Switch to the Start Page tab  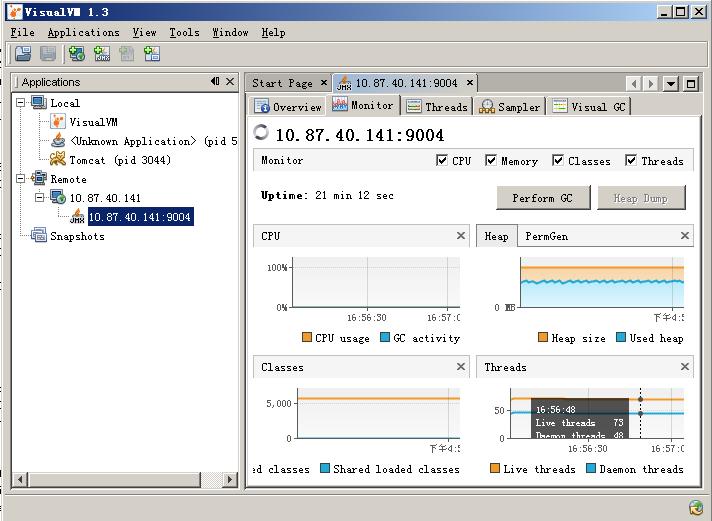pyautogui.click(x=287, y=83)
